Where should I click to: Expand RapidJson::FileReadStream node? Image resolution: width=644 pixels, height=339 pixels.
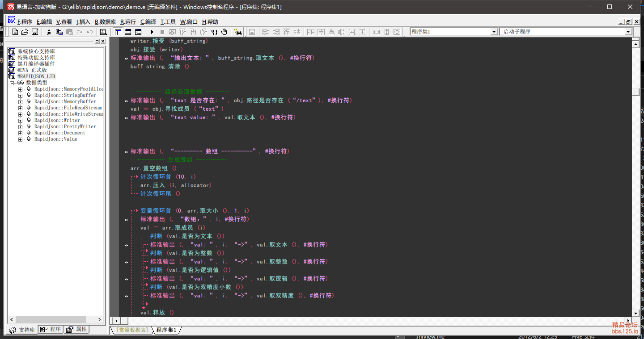coord(21,108)
